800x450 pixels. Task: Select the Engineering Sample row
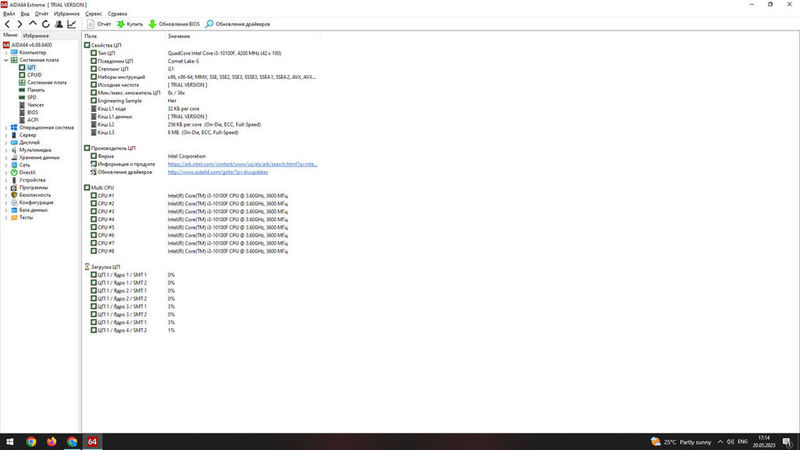point(202,101)
